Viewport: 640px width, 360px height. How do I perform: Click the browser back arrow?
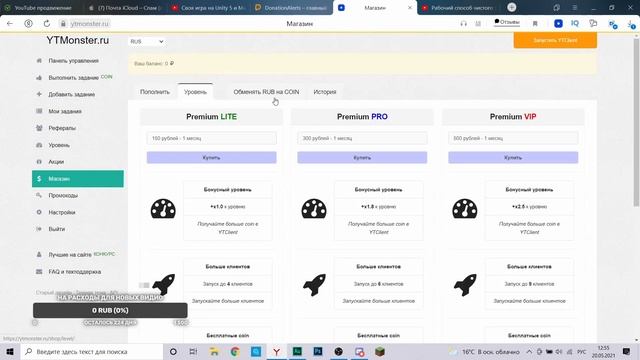click(10, 24)
